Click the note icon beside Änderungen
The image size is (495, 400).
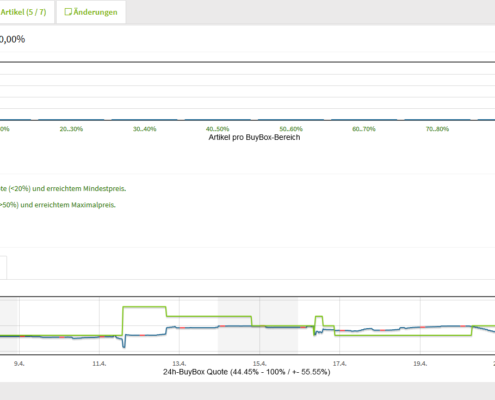pyautogui.click(x=68, y=12)
